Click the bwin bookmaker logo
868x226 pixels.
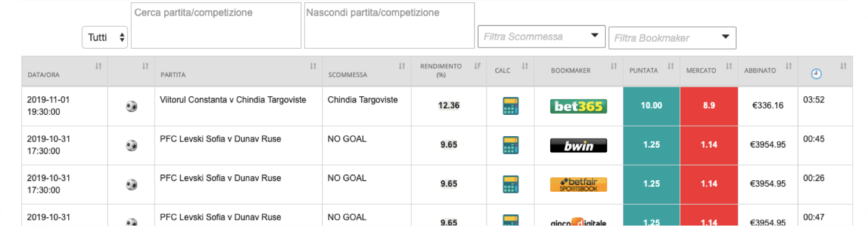[x=578, y=145]
